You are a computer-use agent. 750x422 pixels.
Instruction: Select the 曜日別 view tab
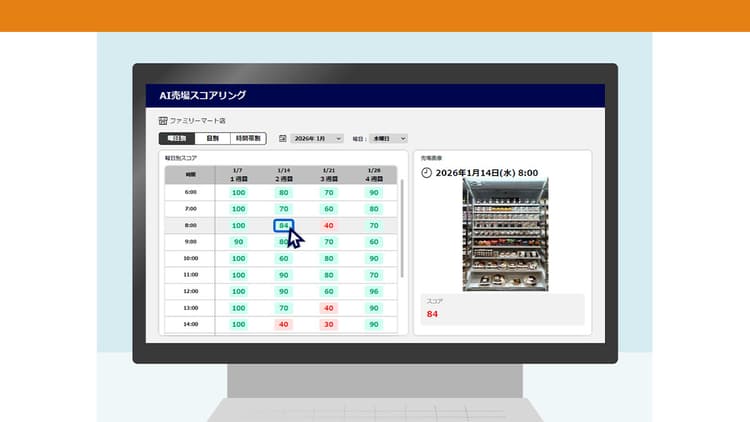pos(177,138)
